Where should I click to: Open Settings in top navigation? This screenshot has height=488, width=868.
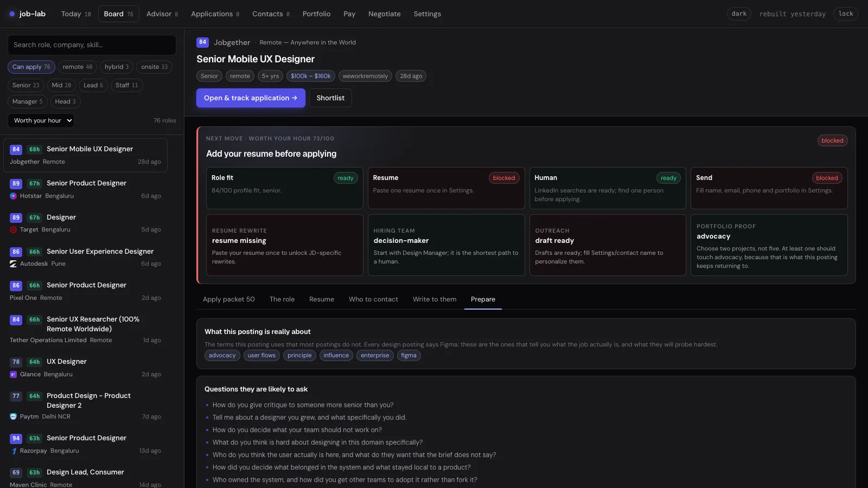pyautogui.click(x=427, y=14)
